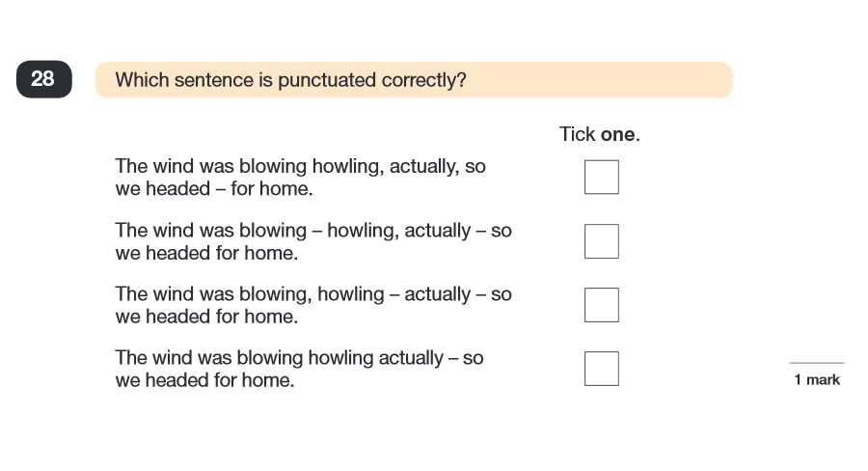868x471 pixels.
Task: Select the text 'The wind was blowing – howling, actually – so'
Action: click(x=313, y=231)
